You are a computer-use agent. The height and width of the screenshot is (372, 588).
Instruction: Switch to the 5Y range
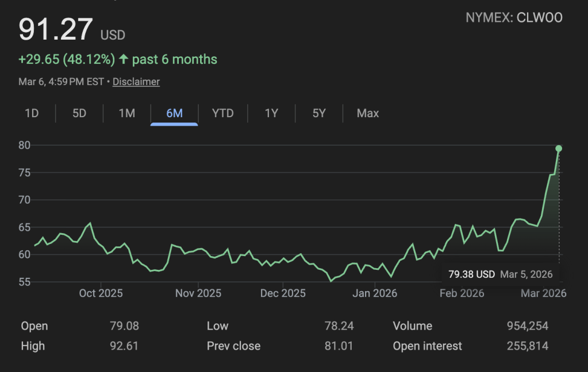(x=319, y=113)
